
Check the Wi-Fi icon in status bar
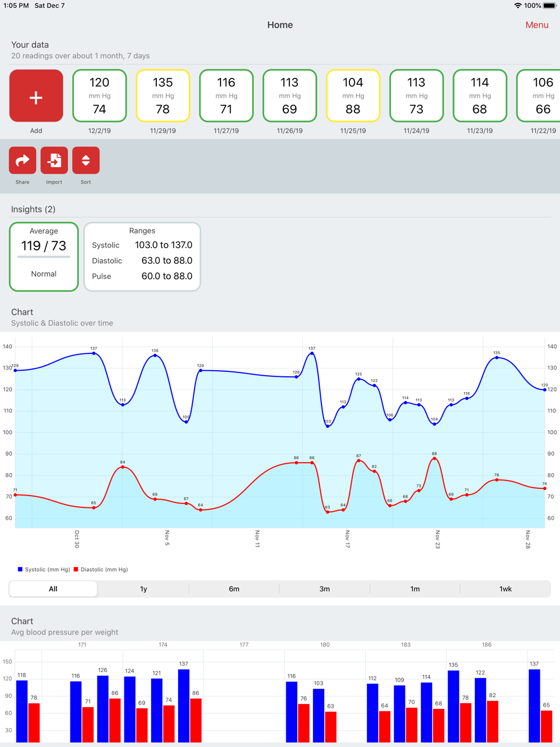tap(518, 6)
